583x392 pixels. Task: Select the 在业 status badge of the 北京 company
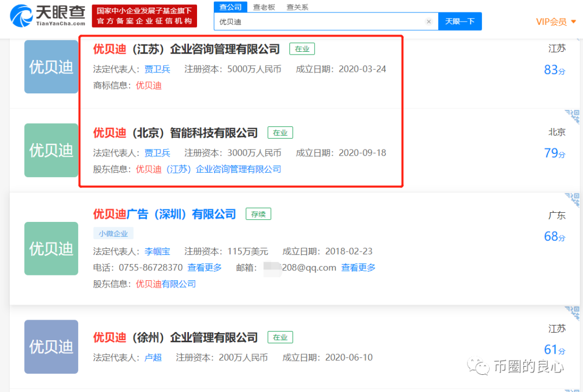[x=280, y=133]
